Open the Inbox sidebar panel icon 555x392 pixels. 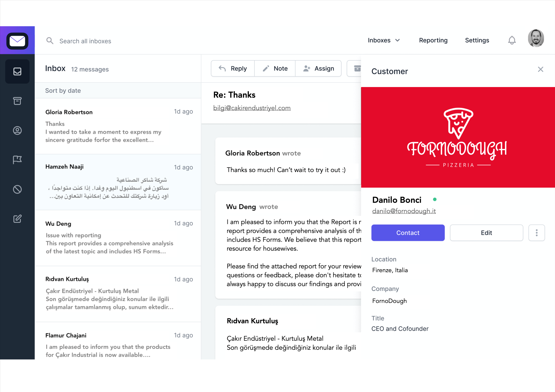(17, 71)
